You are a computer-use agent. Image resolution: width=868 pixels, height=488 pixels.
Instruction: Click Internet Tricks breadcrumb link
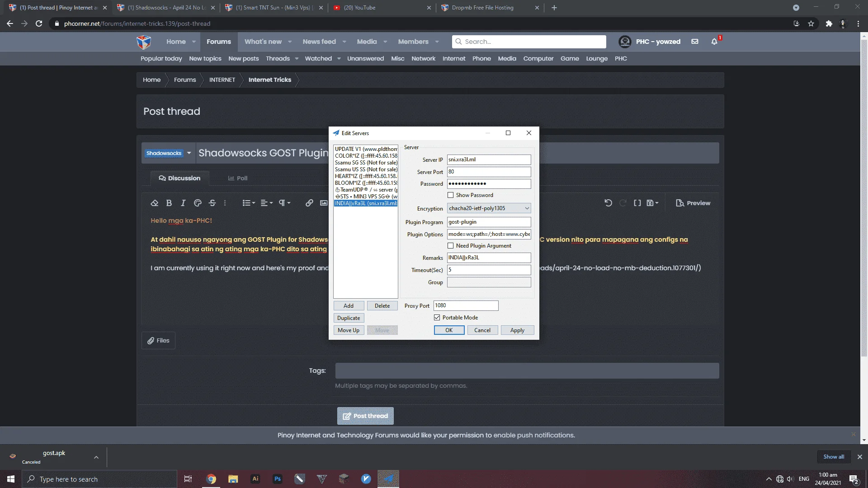(270, 80)
